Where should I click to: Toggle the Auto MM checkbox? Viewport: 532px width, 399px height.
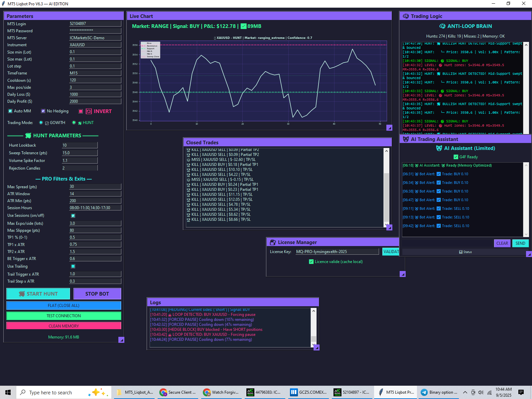click(10, 111)
